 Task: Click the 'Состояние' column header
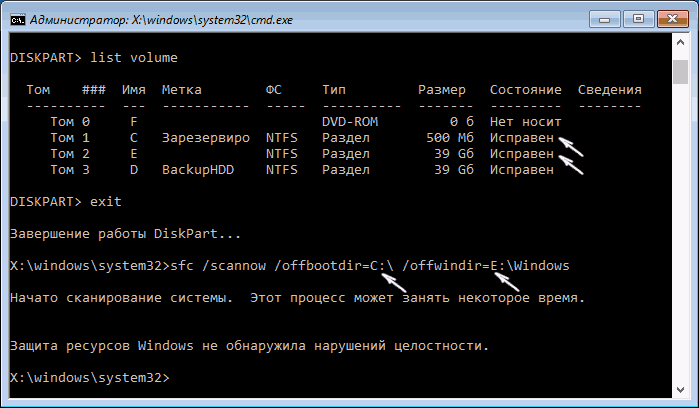tap(525, 89)
